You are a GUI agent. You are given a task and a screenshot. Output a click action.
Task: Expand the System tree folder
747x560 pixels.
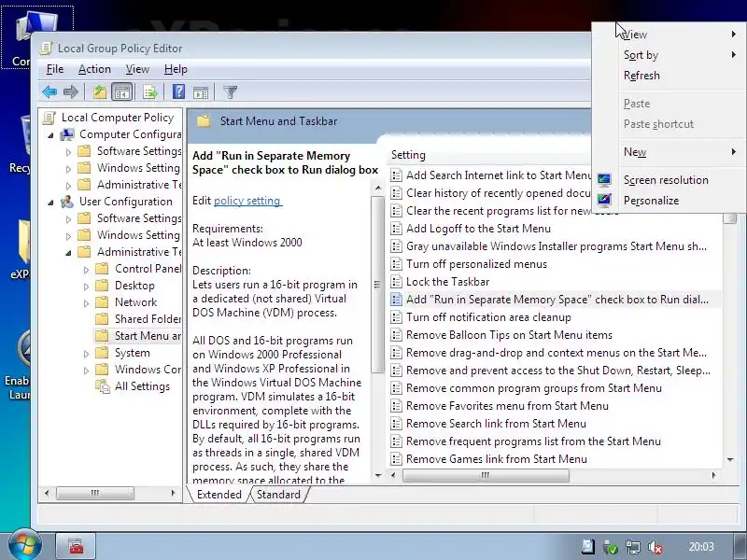[86, 354]
